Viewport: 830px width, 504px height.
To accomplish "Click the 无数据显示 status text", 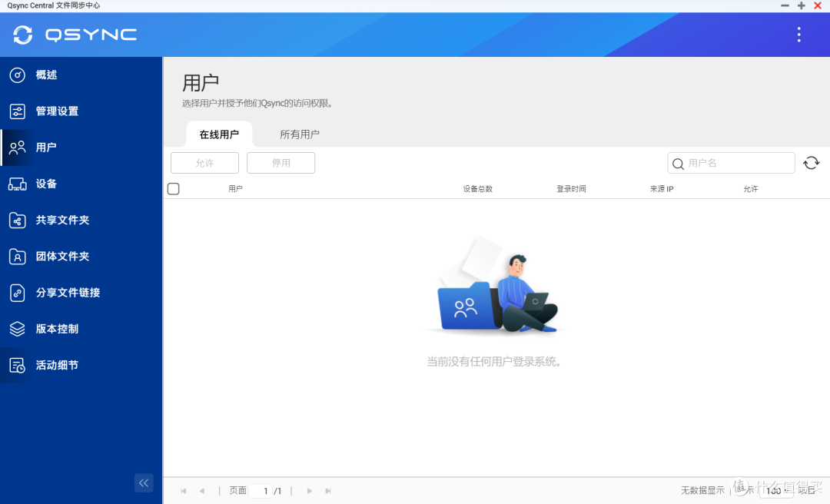I will tap(702, 491).
